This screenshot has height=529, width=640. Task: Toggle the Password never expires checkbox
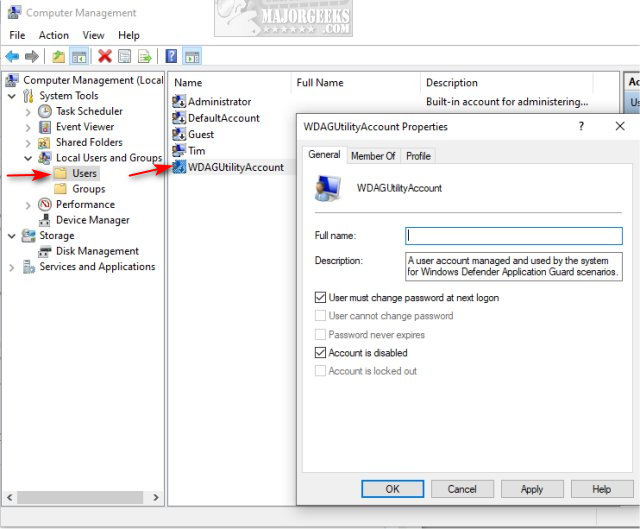pyautogui.click(x=321, y=335)
